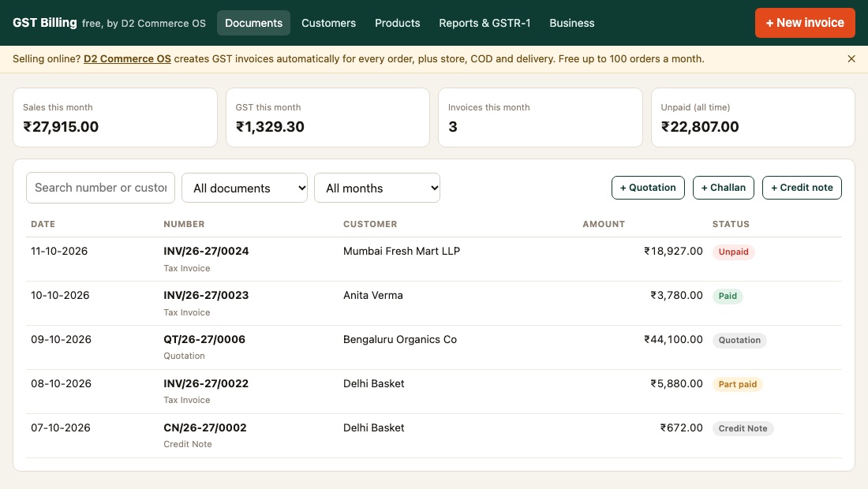This screenshot has height=489, width=868.
Task: Click the STATUS column header
Action: 731,224
